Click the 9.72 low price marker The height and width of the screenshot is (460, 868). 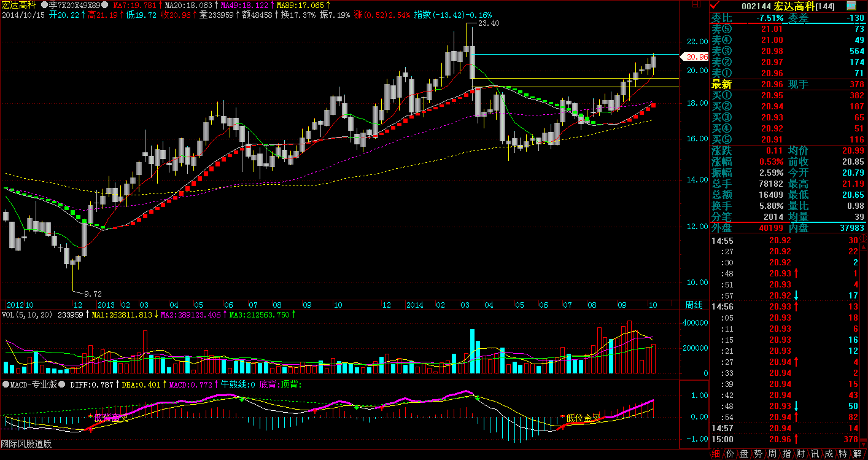[x=93, y=294]
